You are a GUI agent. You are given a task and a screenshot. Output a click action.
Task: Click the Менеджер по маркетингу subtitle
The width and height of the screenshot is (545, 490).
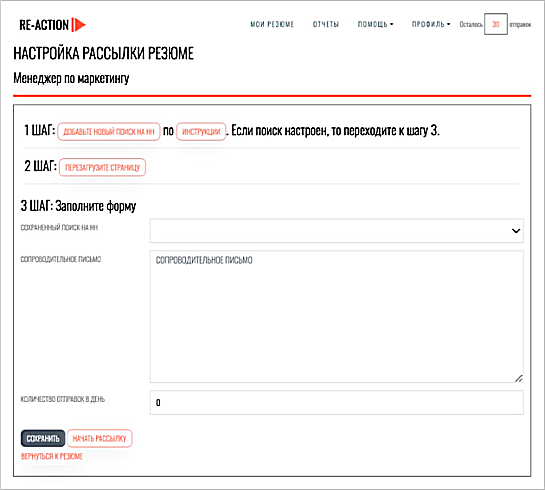[x=71, y=79]
